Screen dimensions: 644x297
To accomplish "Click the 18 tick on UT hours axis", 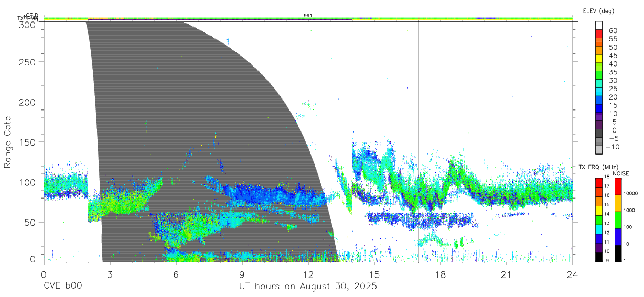I will pyautogui.click(x=440, y=274).
